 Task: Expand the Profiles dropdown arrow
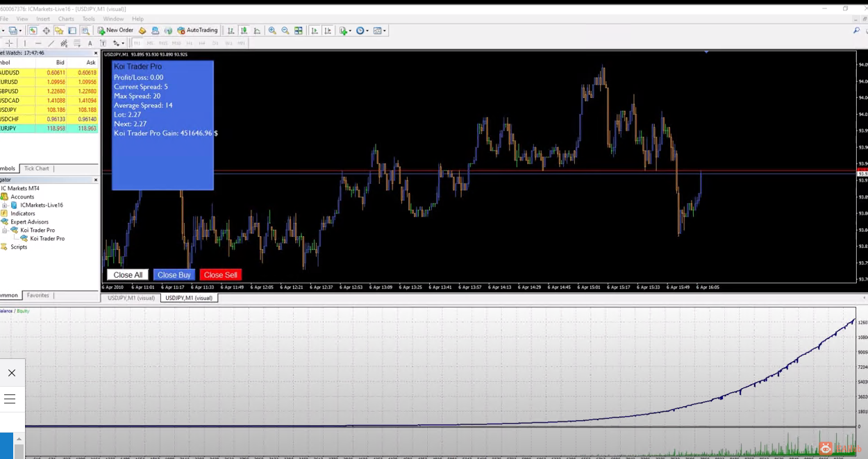coord(20,31)
